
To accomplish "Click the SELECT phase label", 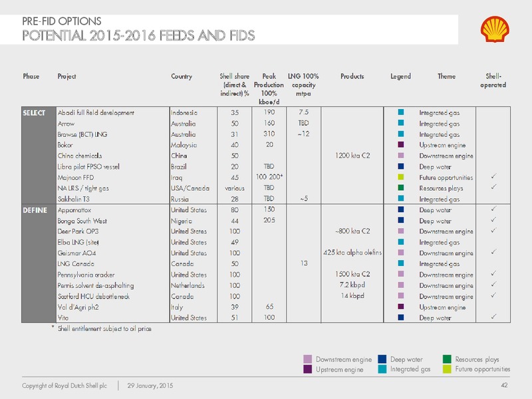I will pos(34,112).
